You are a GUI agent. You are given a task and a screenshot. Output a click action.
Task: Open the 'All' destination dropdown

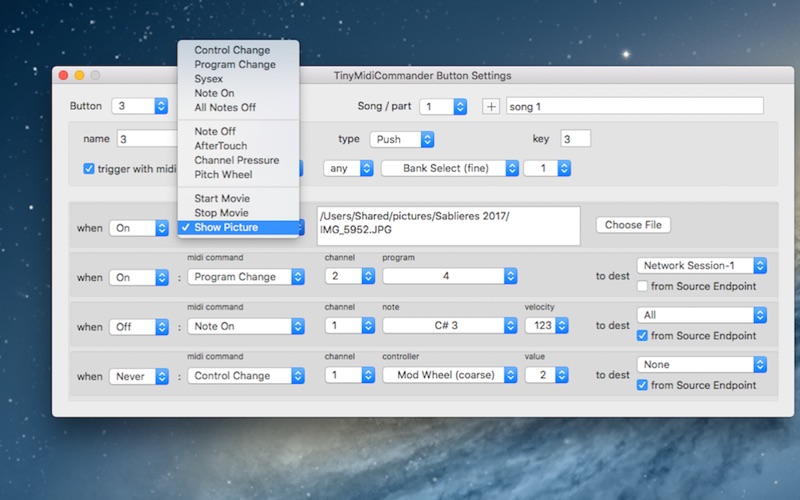point(702,315)
